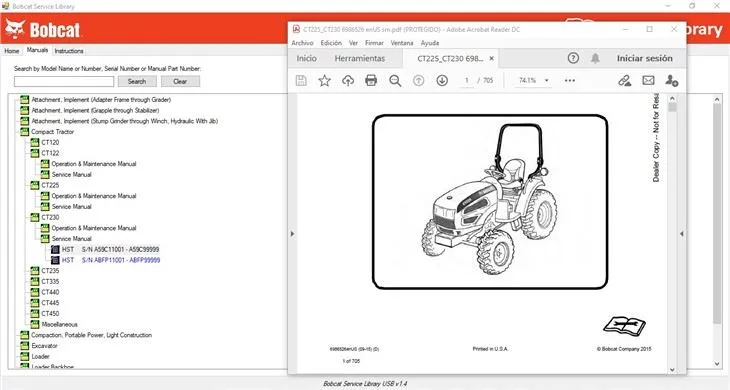Click the Miscellaneous folder icon
730x390 pixels.
tap(34, 324)
